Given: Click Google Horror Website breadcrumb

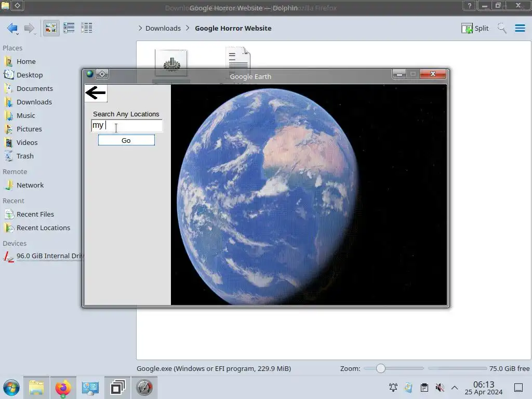Looking at the screenshot, I should (x=233, y=28).
